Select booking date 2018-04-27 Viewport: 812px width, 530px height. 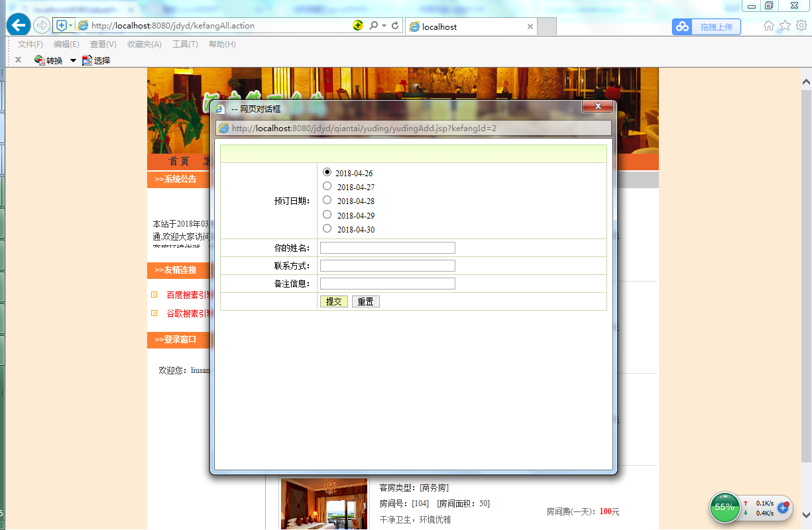327,185
